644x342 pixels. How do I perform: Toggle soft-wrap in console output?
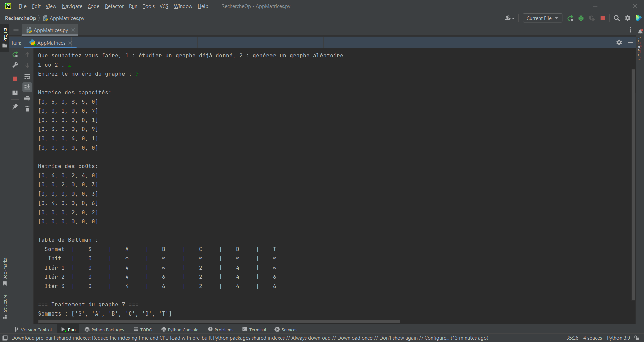[x=27, y=77]
